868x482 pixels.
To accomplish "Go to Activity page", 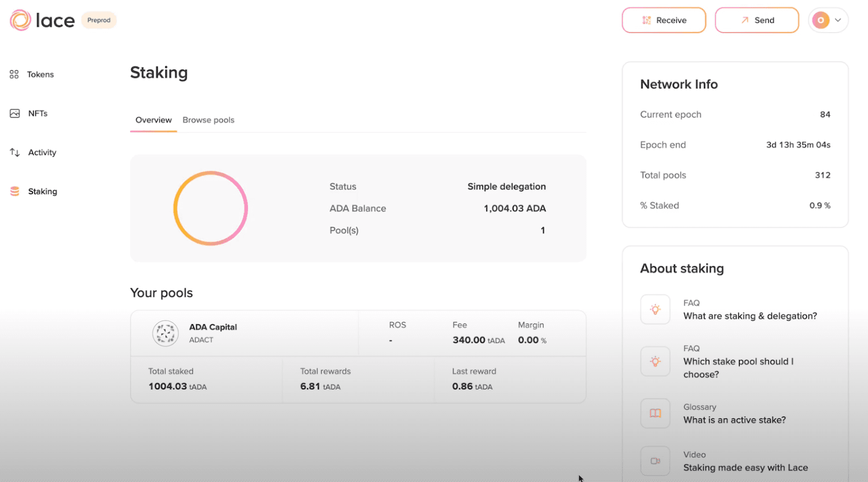I will point(42,153).
